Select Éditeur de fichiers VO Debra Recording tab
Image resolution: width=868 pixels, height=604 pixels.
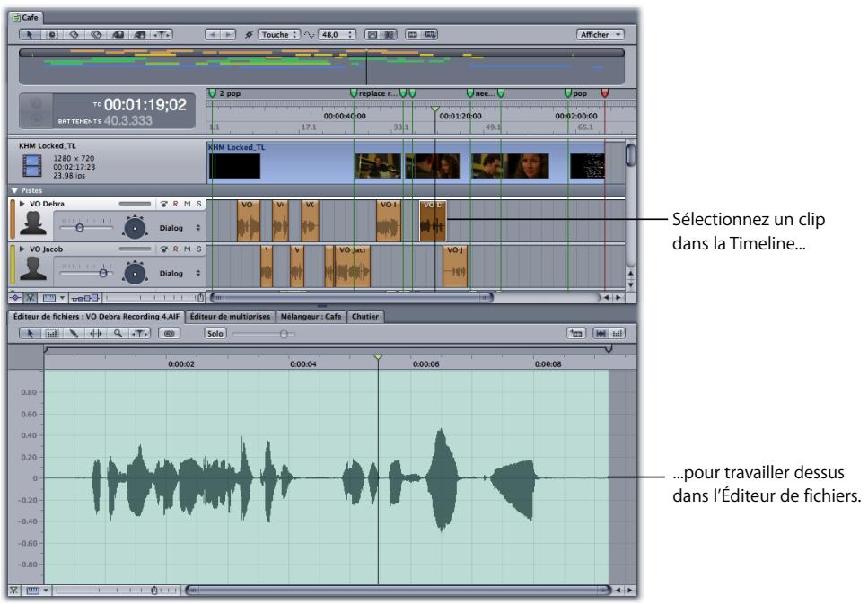[x=96, y=316]
